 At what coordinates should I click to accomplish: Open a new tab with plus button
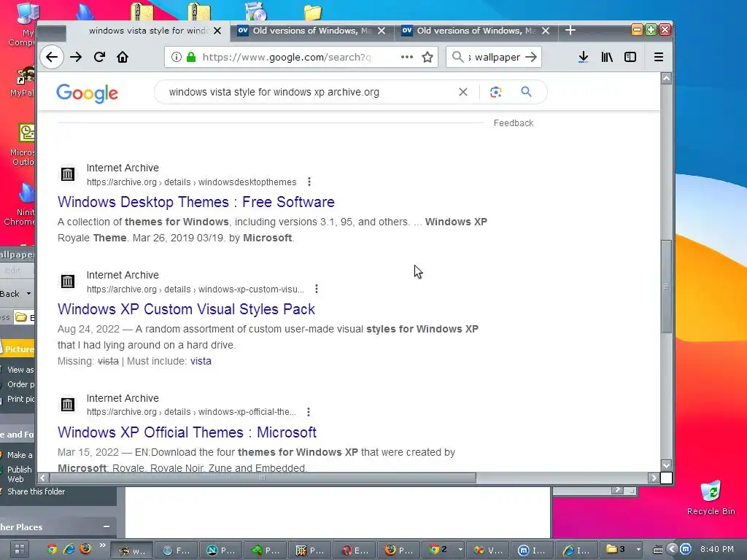(570, 31)
